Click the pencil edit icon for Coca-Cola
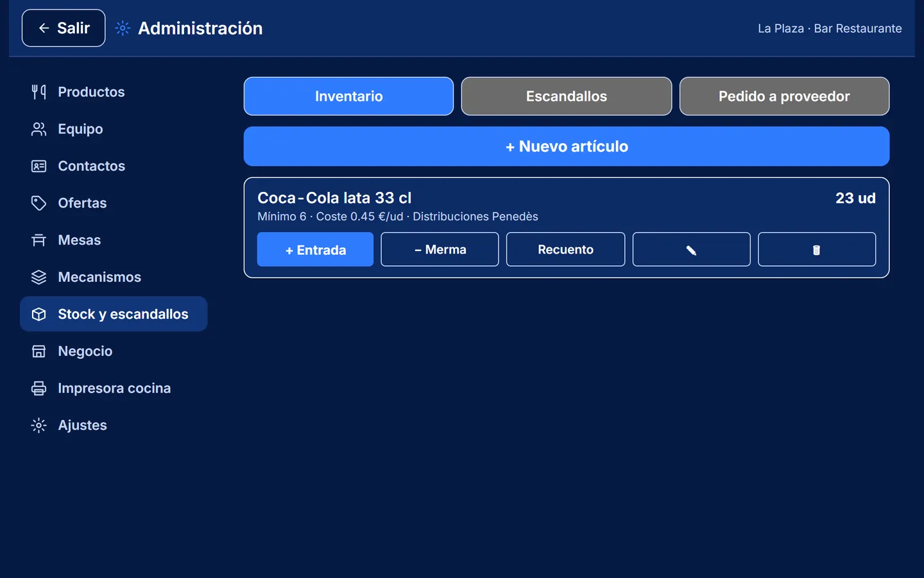The height and width of the screenshot is (578, 924). (x=691, y=249)
